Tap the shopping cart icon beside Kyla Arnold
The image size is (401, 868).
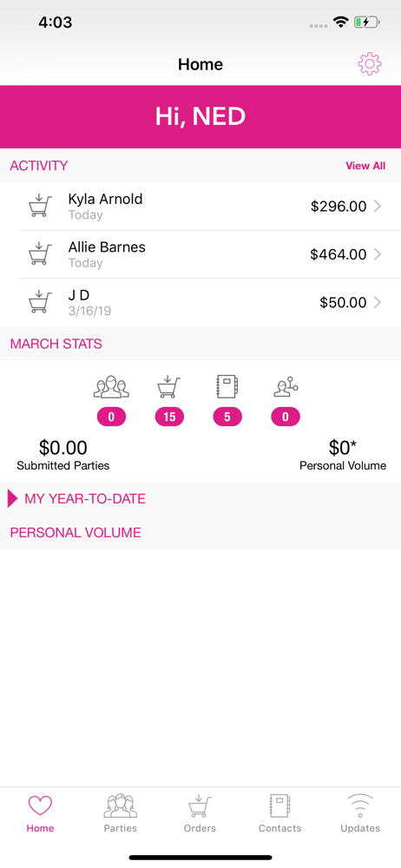tap(40, 206)
